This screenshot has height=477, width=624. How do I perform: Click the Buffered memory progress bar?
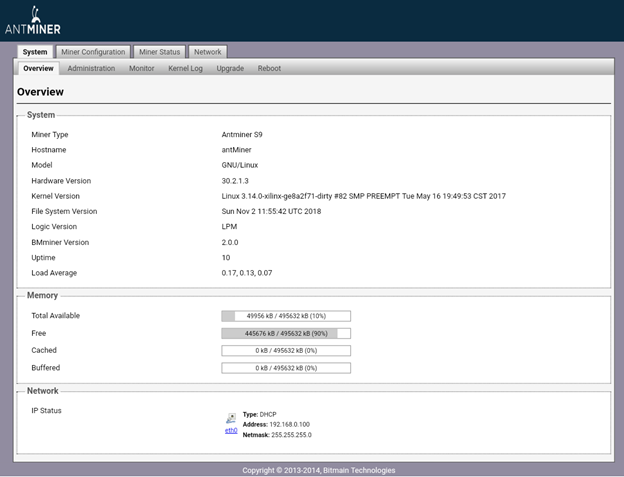286,368
